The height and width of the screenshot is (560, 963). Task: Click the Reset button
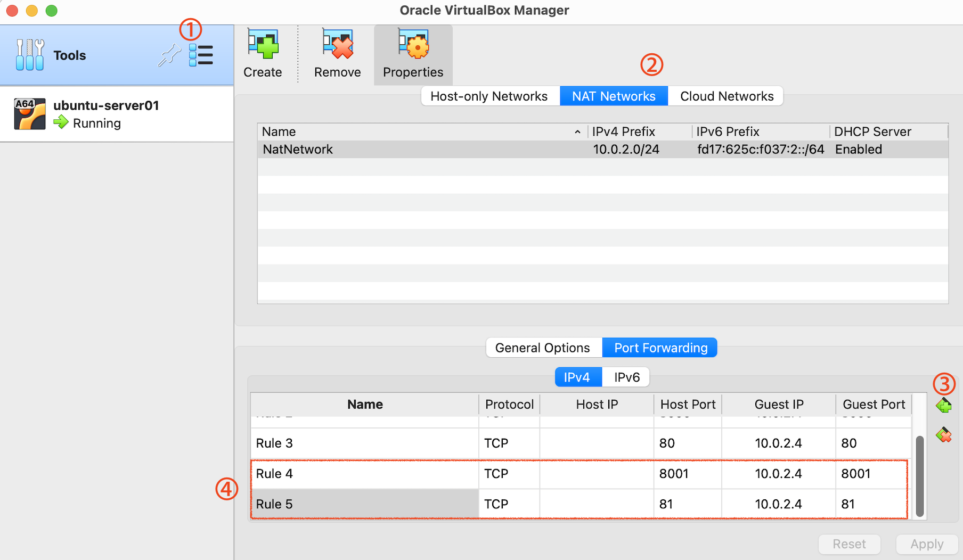click(x=849, y=544)
